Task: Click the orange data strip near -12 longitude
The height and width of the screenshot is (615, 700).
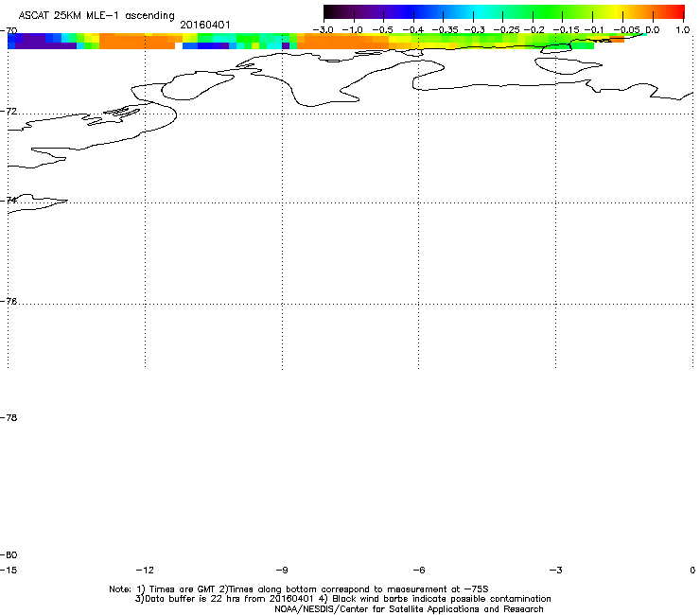Action: [x=136, y=41]
